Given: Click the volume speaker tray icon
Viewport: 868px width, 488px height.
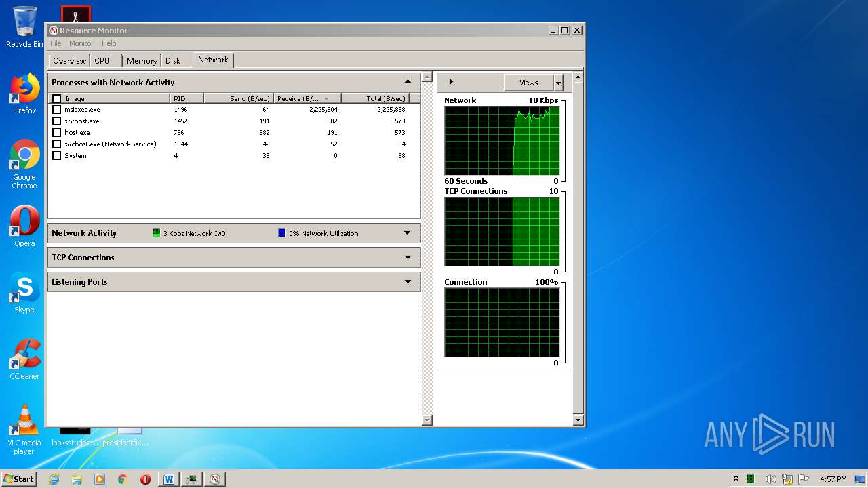Looking at the screenshot, I should (x=771, y=479).
